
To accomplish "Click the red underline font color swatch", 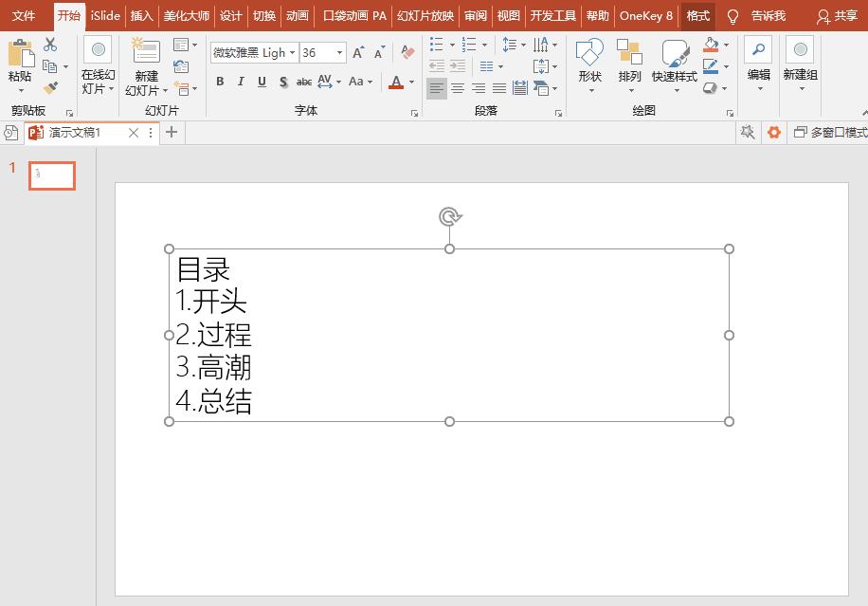I will 398,90.
